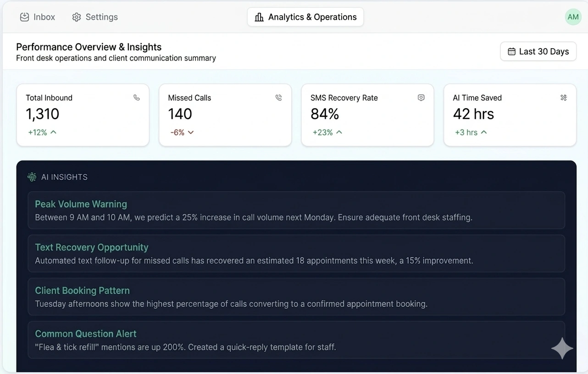This screenshot has width=588, height=374.
Task: Open the Peak Volume Warning insight
Action: pos(296,210)
